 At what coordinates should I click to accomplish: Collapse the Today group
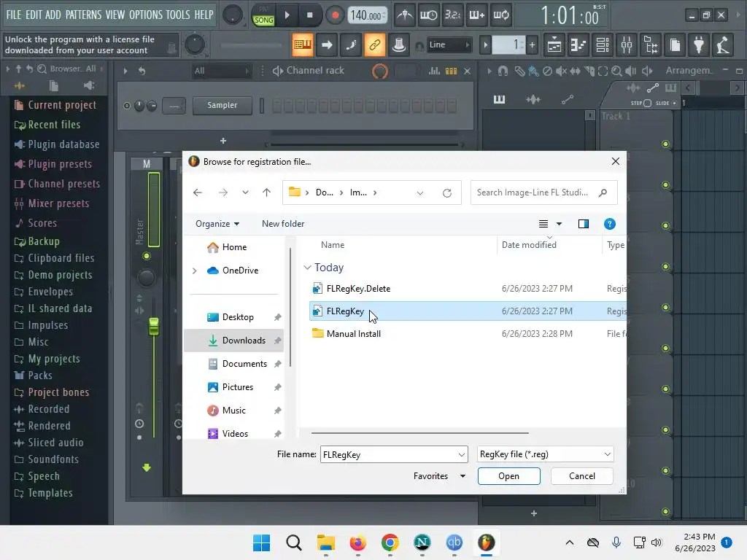[308, 268]
